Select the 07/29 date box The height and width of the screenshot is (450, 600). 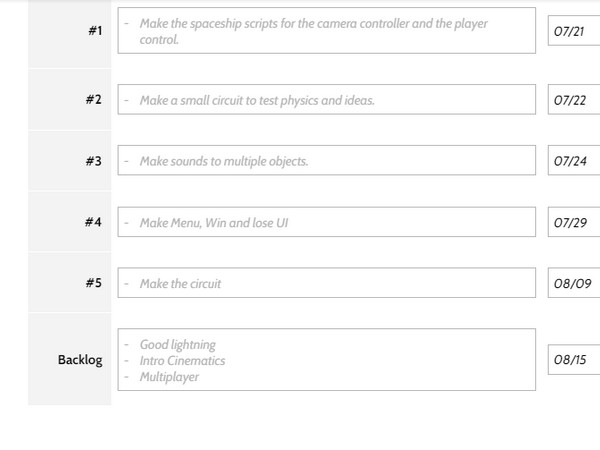tap(575, 222)
